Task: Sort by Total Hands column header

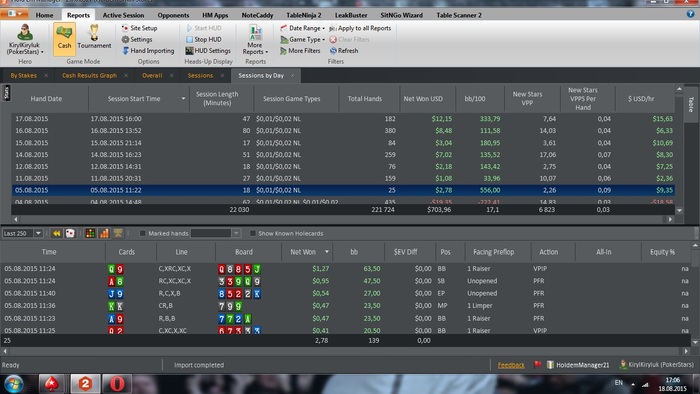Action: tap(365, 99)
